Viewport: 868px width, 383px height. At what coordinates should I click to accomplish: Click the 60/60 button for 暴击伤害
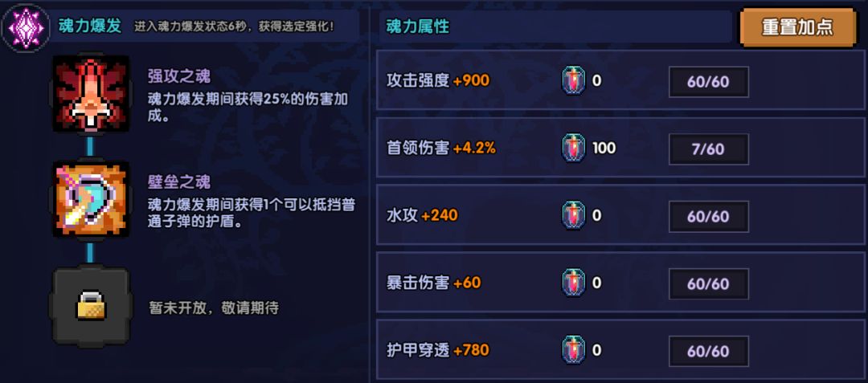pyautogui.click(x=708, y=284)
